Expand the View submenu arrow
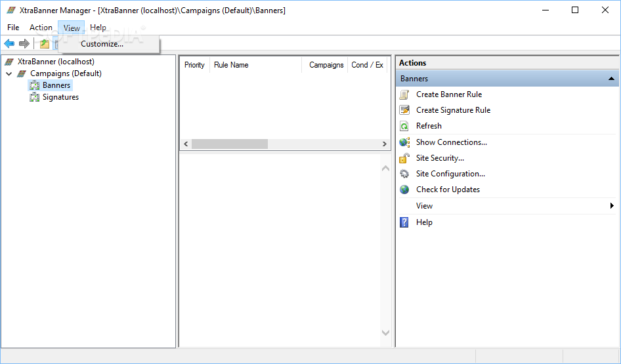Viewport: 621px width, 364px height. pos(612,206)
